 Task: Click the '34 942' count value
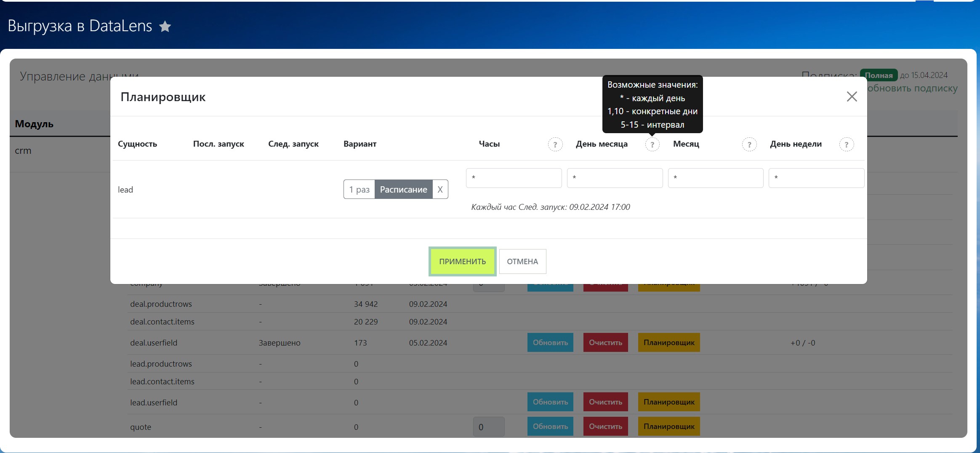(x=366, y=304)
